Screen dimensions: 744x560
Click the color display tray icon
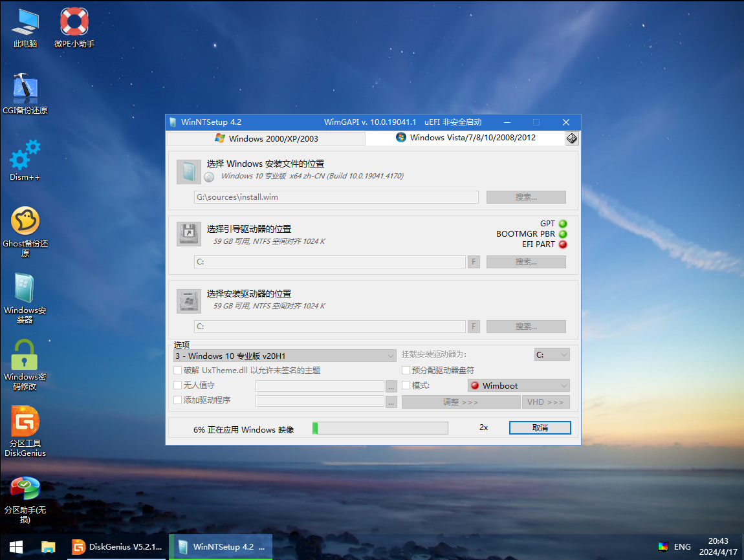[x=663, y=546]
